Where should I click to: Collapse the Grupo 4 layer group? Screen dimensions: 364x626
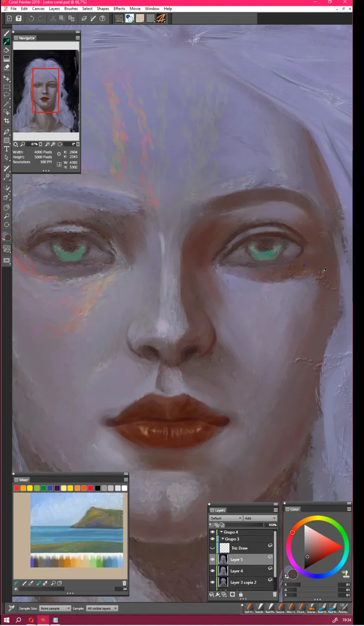tap(221, 532)
